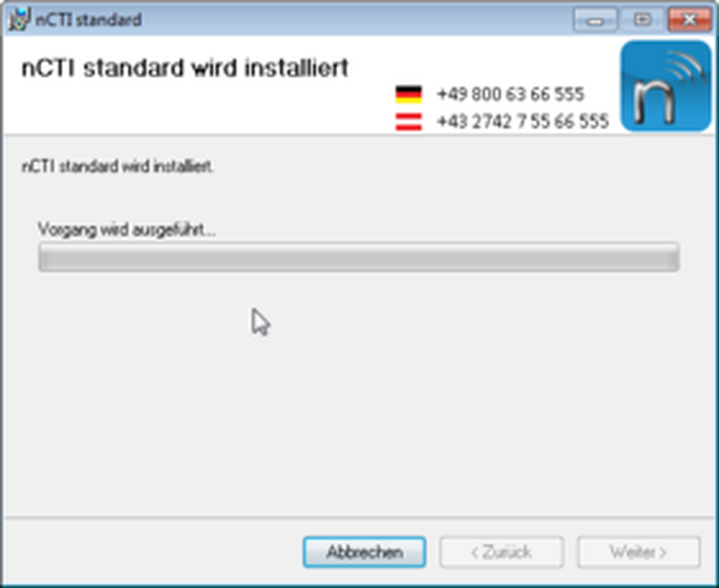Screen dimensions: 719x588
Task: Click the Vorgang wird ausgeführt label
Action: pyautogui.click(x=127, y=230)
